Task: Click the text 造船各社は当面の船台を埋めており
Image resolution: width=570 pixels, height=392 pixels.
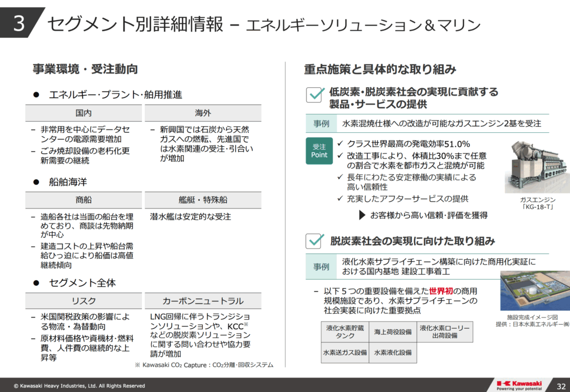Action: tap(87, 225)
